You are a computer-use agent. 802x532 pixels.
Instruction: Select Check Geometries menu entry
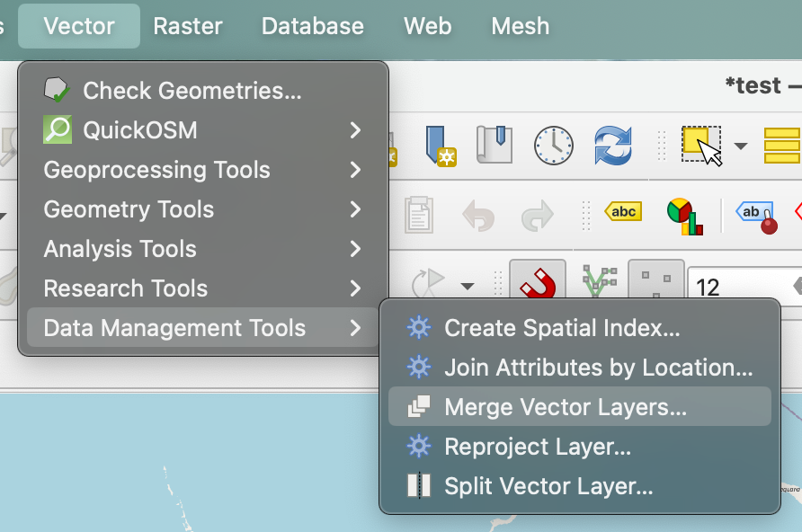pos(203,91)
